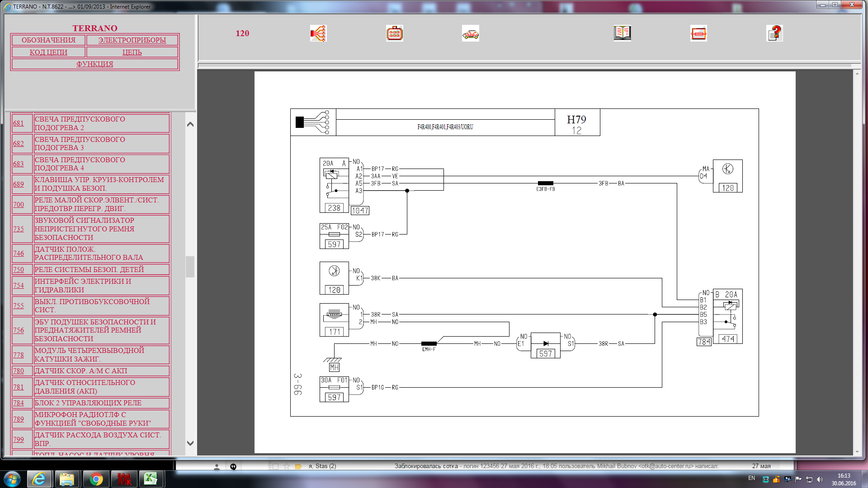Select the КОД ЦЕПИ tab
Viewport: 868px width, 488px height.
tap(48, 52)
